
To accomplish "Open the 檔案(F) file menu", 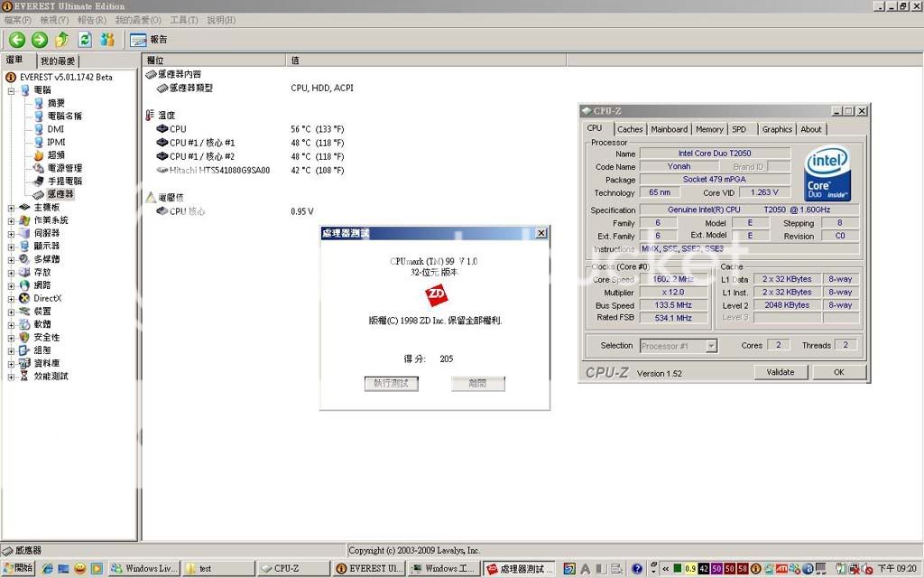I will pyautogui.click(x=18, y=20).
